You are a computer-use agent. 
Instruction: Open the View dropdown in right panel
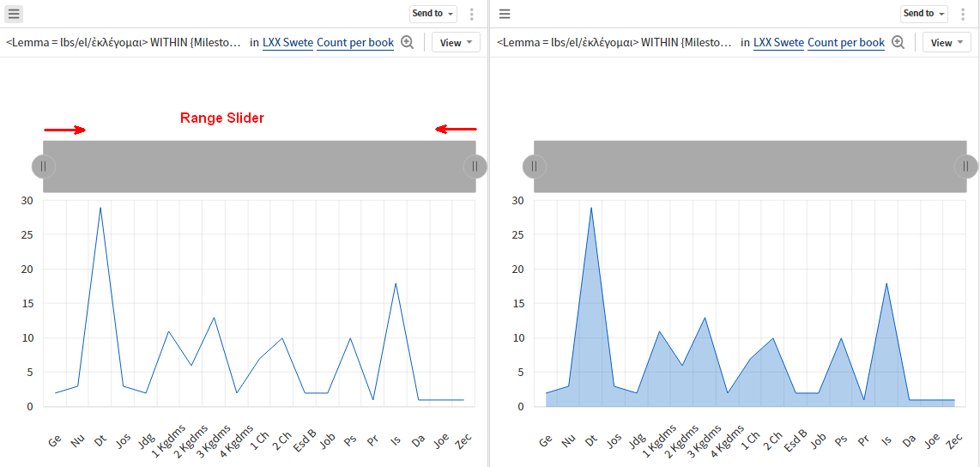(947, 43)
